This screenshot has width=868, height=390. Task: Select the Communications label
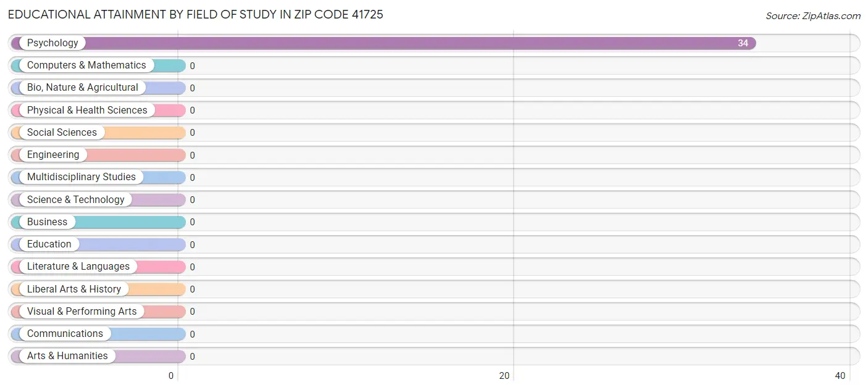tap(65, 334)
